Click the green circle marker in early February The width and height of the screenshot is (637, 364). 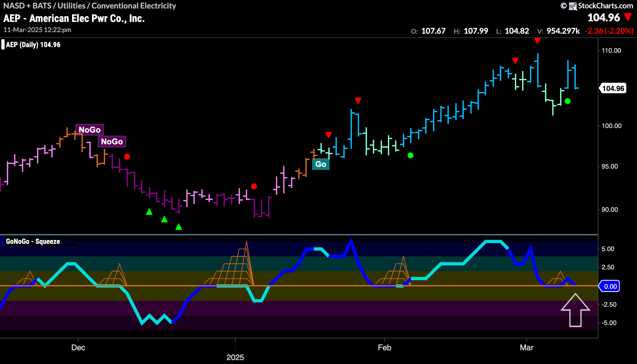click(410, 155)
